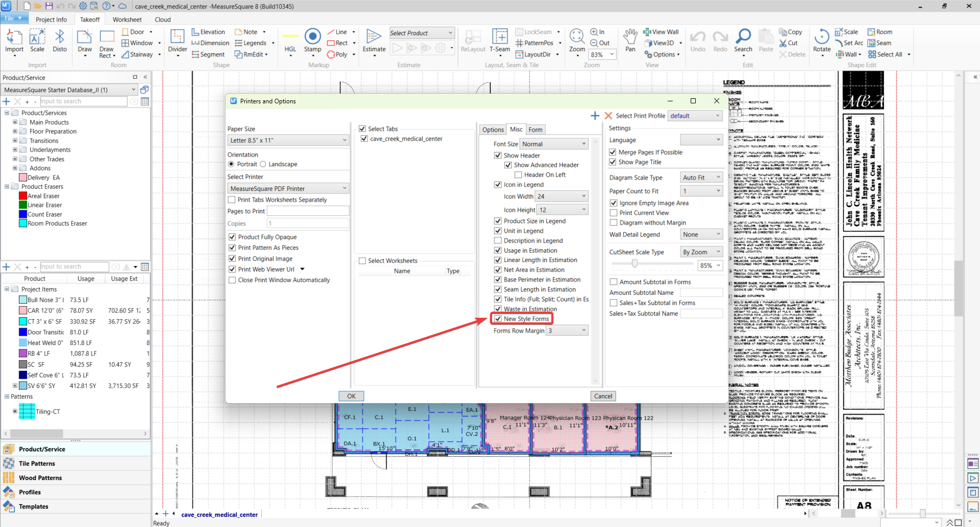The image size is (980, 527).
Task: Click the Areal Eraser red color swatch
Action: point(23,196)
